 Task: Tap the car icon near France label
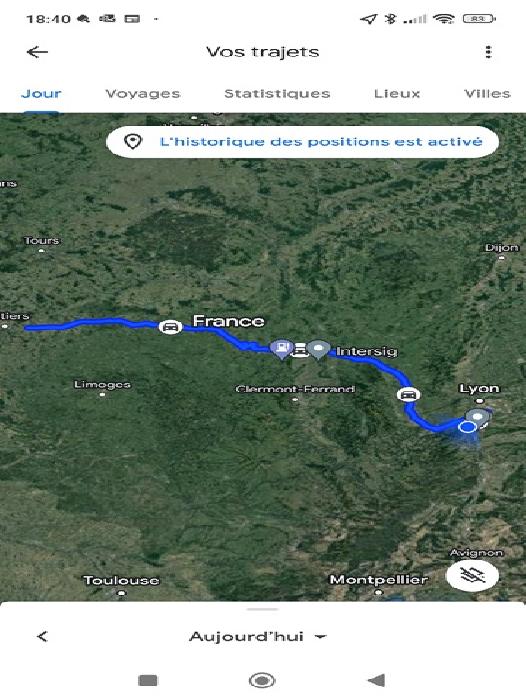point(170,327)
